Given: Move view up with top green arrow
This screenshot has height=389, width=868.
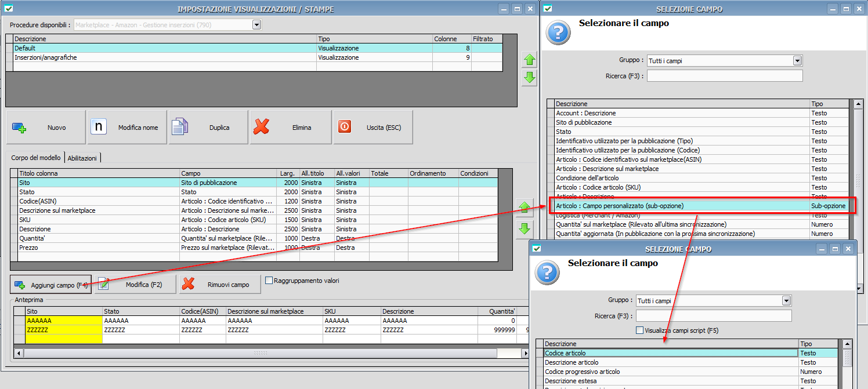Looking at the screenshot, I should point(529,59).
